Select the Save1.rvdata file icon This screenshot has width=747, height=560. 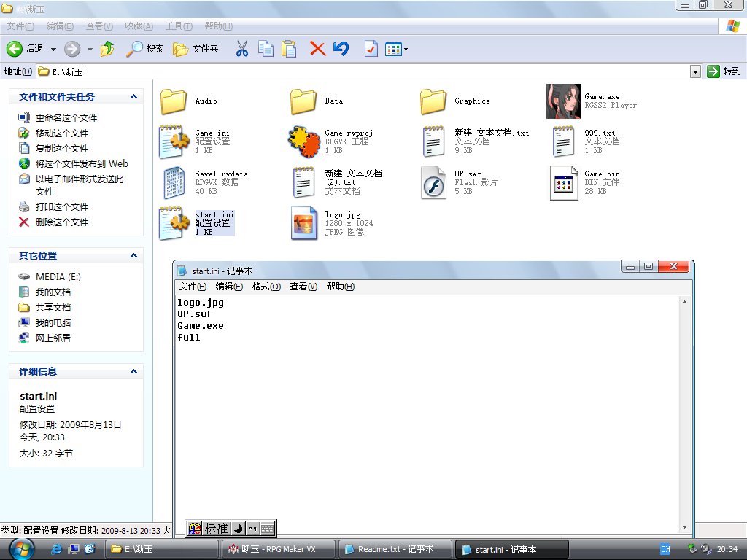coord(174,182)
